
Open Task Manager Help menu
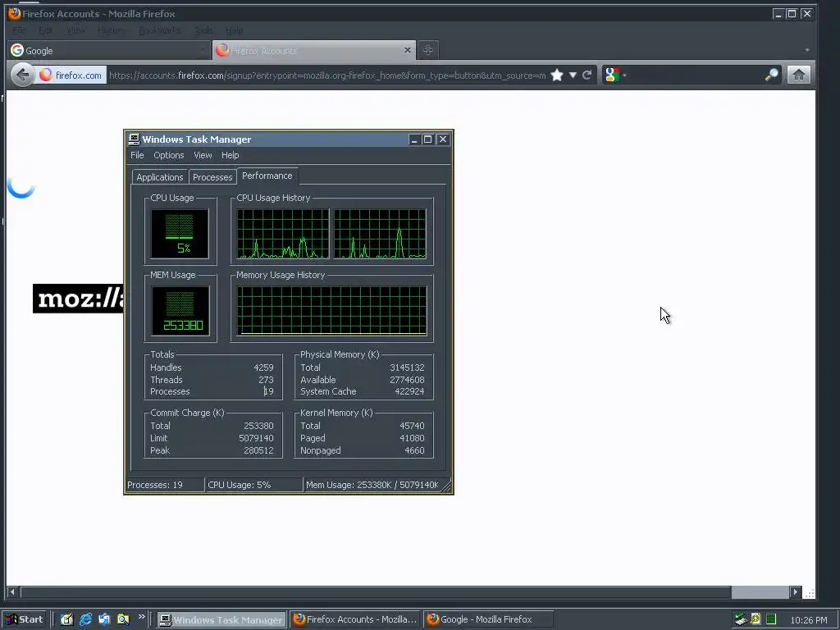[x=231, y=155]
